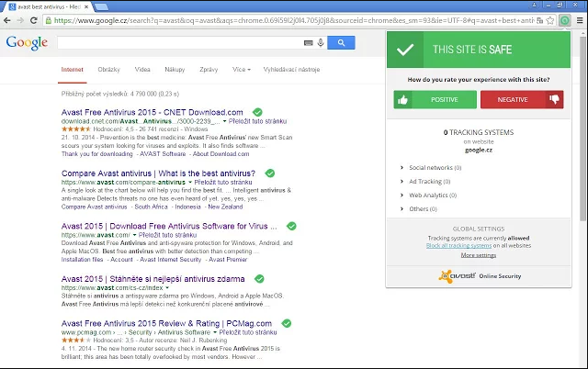Open More settings link
This screenshot has width=588, height=369.
[x=479, y=255]
